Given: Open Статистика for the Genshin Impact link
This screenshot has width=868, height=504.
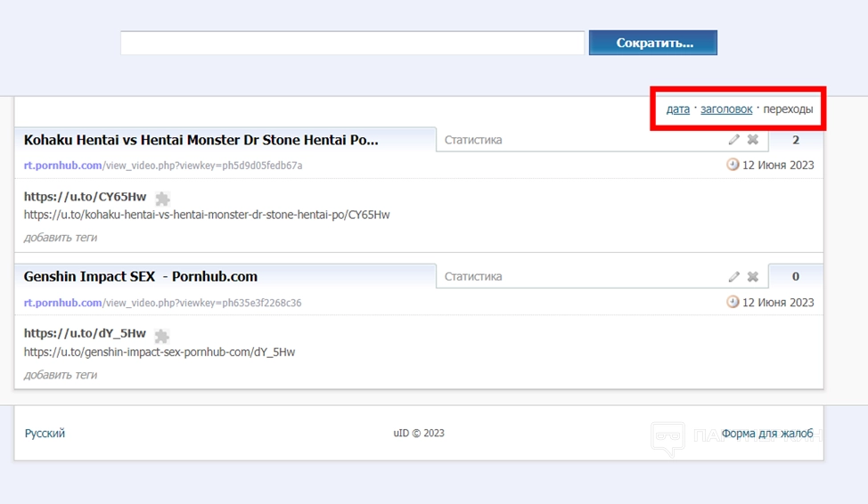Looking at the screenshot, I should coord(473,277).
